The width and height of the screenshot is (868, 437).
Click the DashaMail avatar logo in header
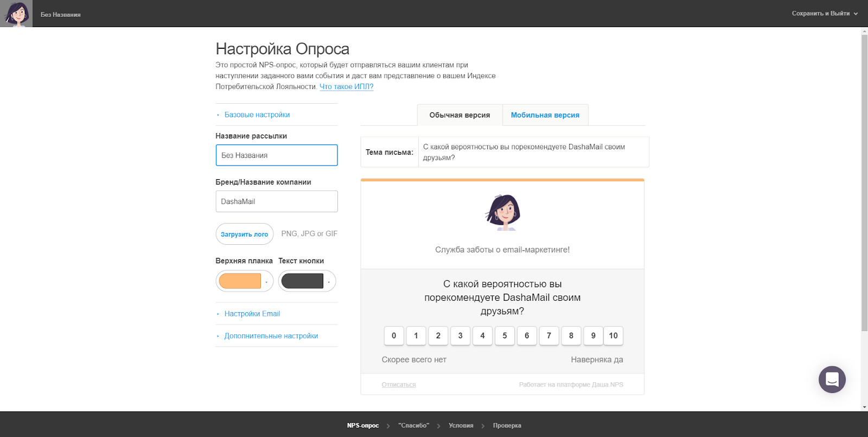click(16, 14)
